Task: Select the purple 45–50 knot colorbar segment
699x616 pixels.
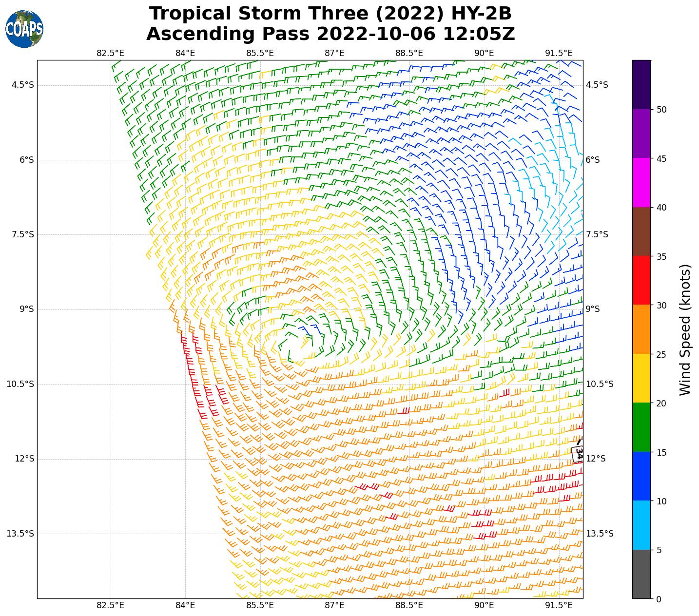Action: [x=641, y=134]
